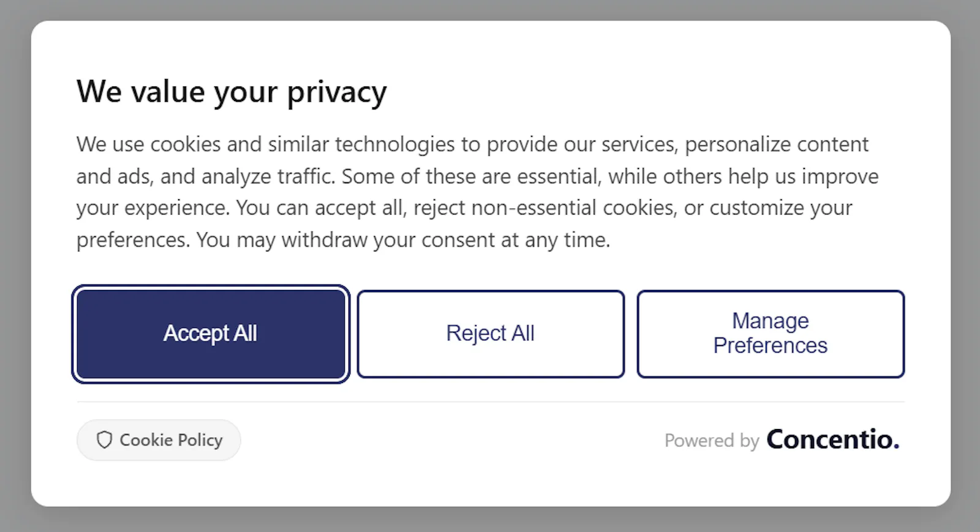Click the words "similar technologies" in the description
Image resolution: width=980 pixels, height=532 pixels.
361,145
